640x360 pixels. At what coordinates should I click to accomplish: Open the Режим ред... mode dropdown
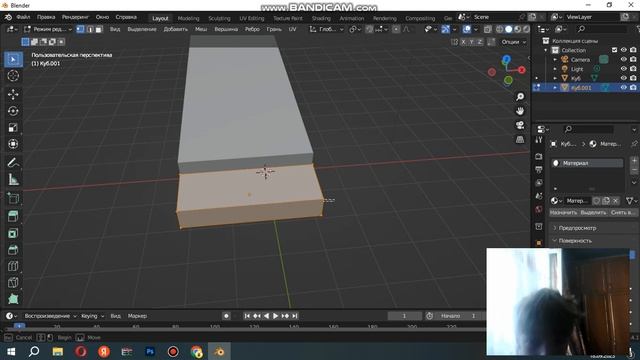(x=48, y=29)
